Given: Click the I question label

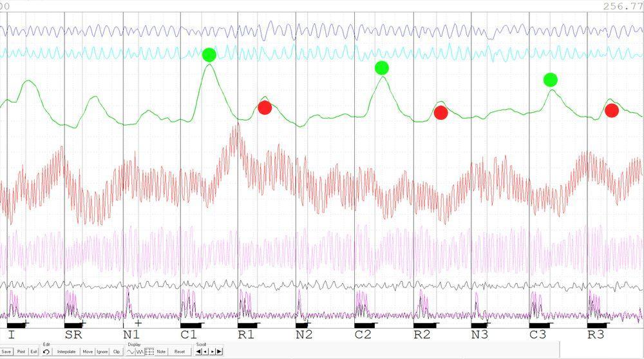Looking at the screenshot, I should click(x=11, y=335).
